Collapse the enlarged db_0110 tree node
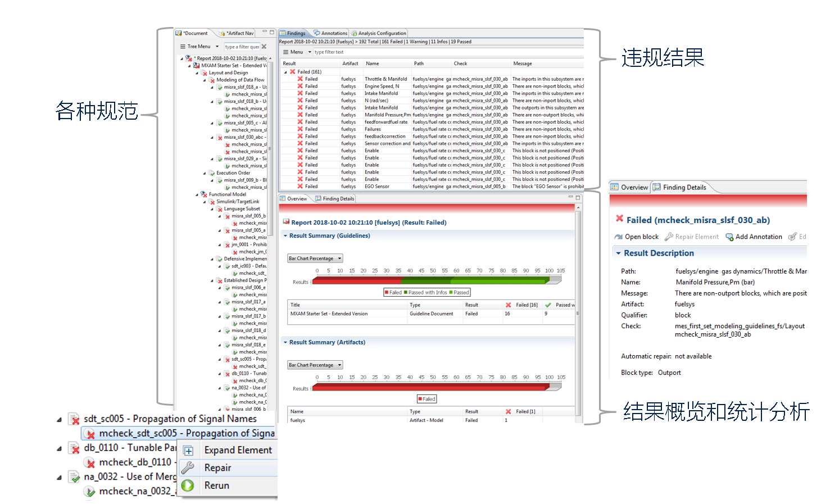Screen dimensions: 821x504 pos(60,449)
